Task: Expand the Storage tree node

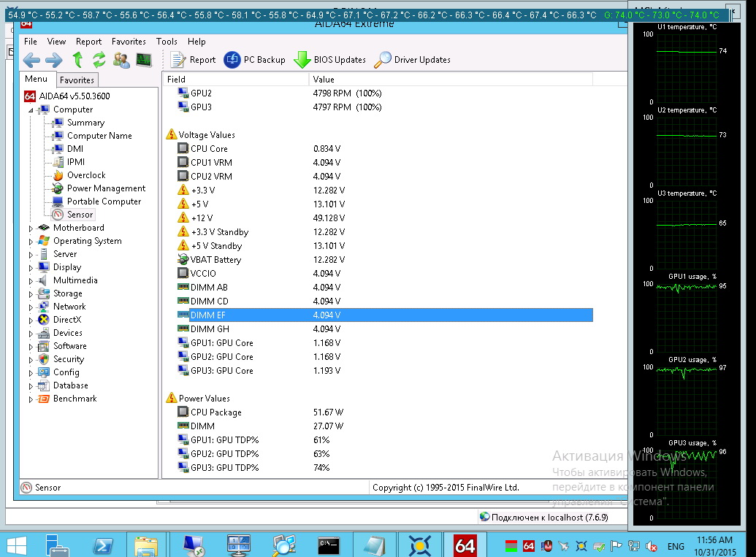Action: coord(31,294)
